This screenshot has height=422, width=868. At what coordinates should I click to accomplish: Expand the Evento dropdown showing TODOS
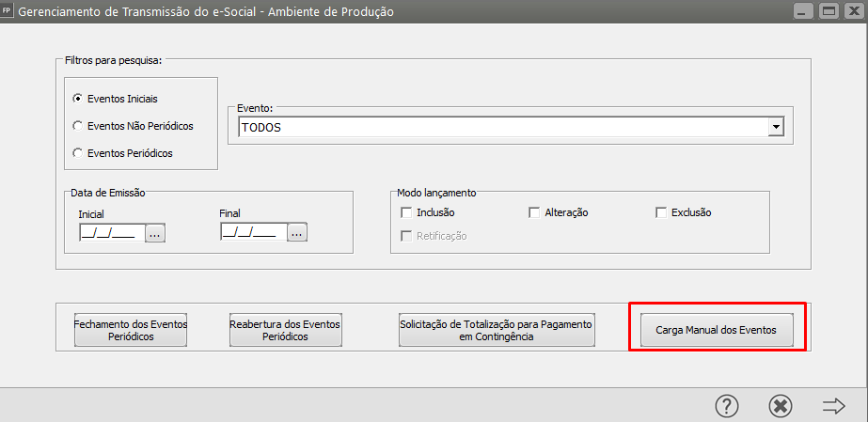(x=776, y=127)
